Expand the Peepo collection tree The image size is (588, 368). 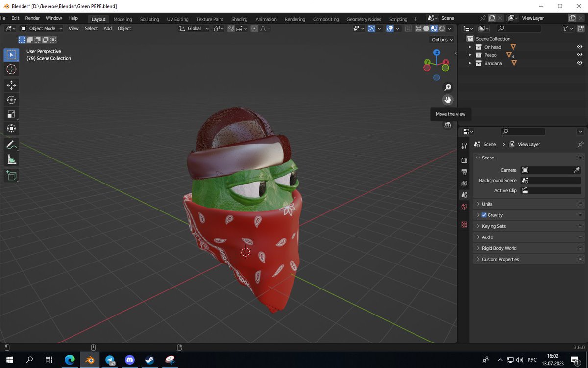[x=470, y=55]
